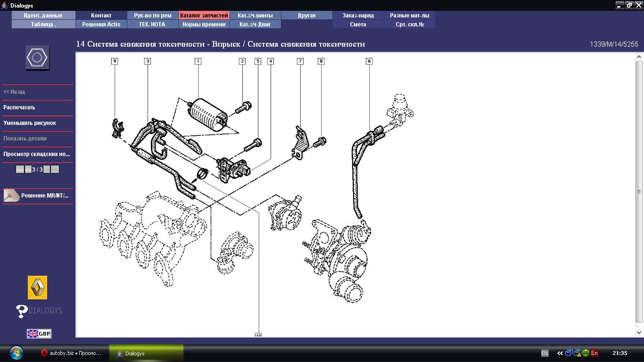
Task: Click the UK flag GBP currency icon
Action: 39,334
